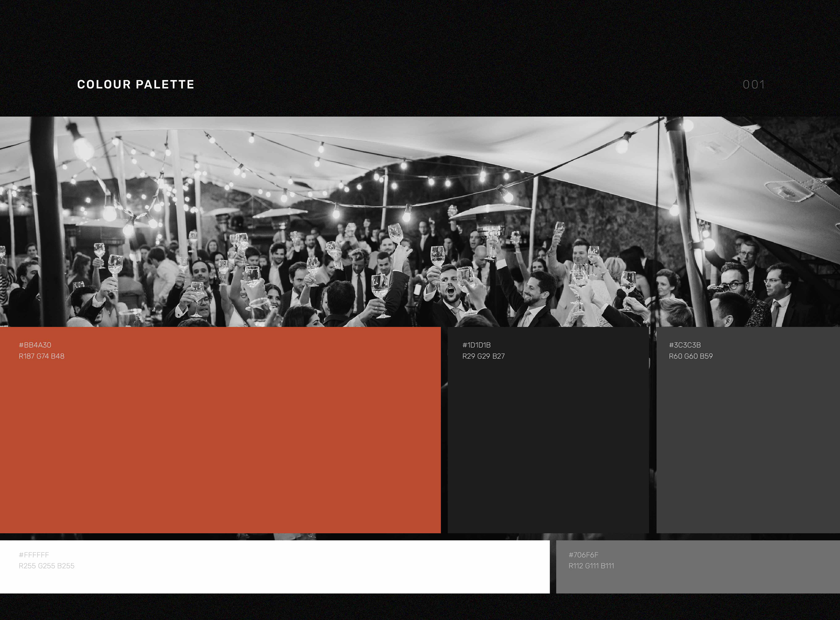Click the 001 page number

click(753, 85)
